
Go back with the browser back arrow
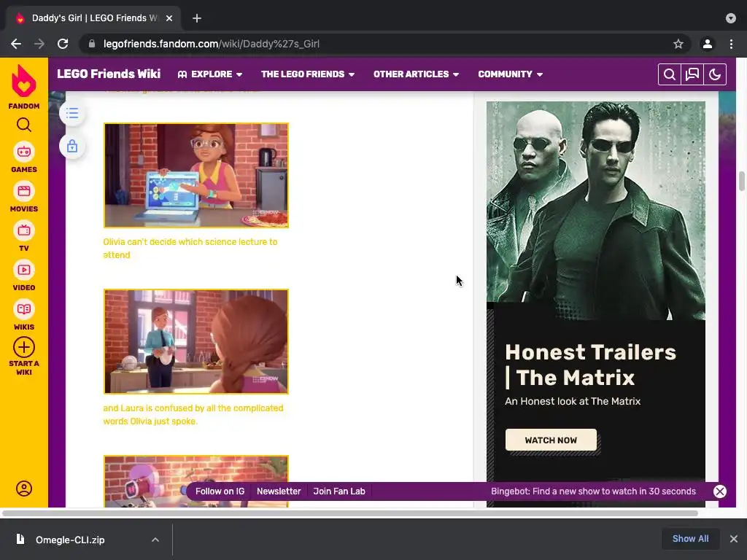(x=16, y=44)
